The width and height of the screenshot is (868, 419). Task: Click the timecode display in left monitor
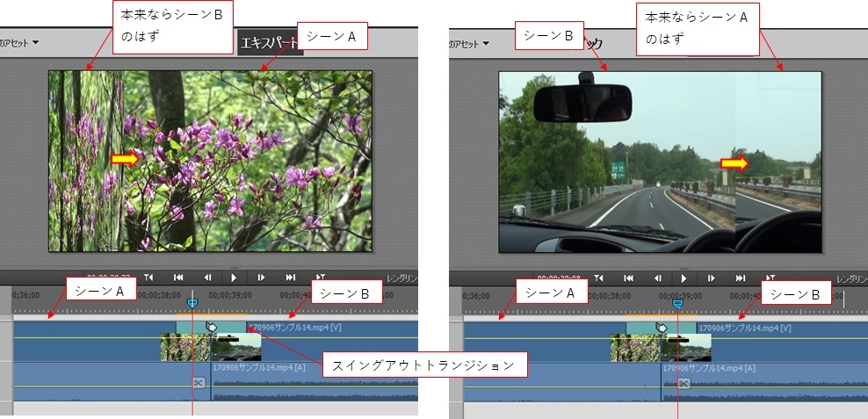tap(111, 278)
